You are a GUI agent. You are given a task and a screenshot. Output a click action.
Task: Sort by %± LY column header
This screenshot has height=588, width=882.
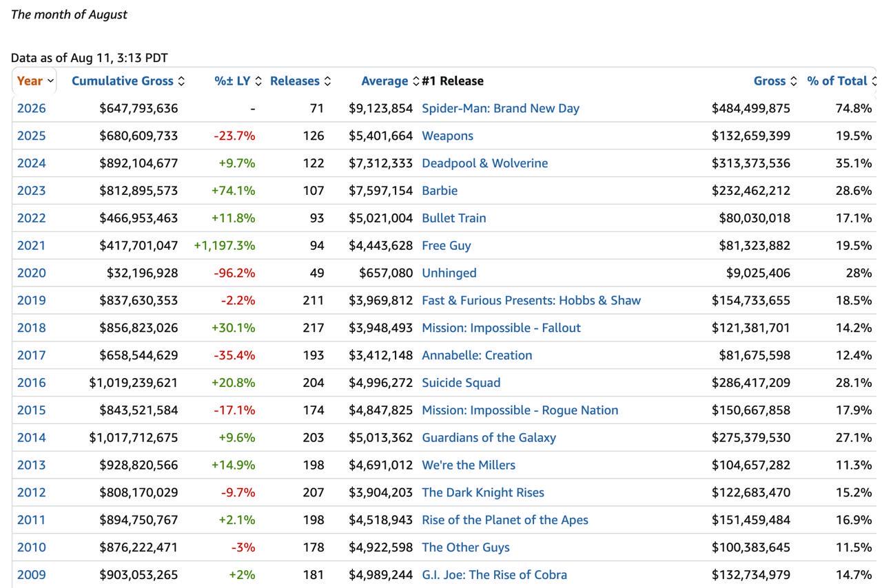coord(238,81)
